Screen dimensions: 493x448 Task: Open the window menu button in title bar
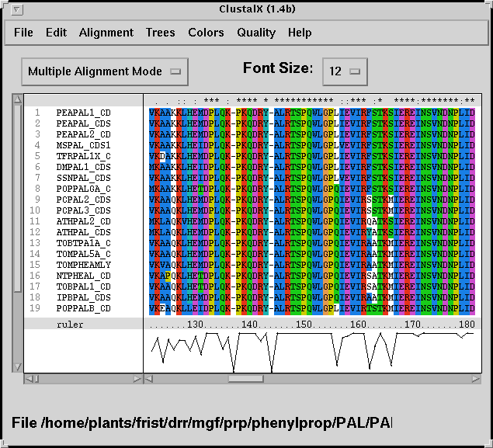pyautogui.click(x=16, y=10)
